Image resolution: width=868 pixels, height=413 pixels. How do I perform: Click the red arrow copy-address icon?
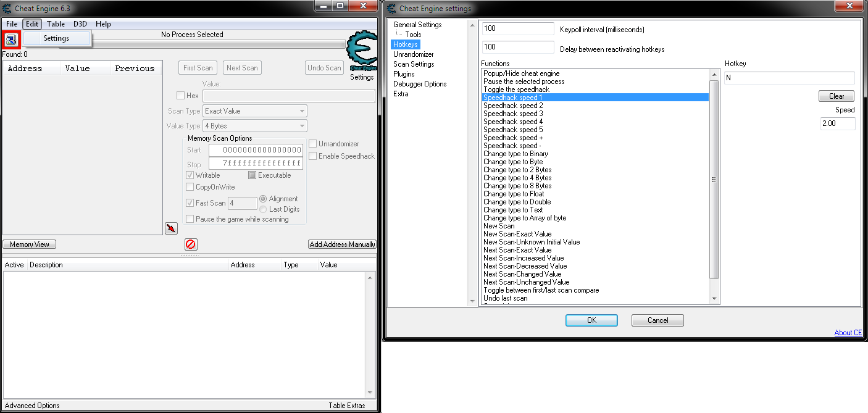[x=171, y=228]
